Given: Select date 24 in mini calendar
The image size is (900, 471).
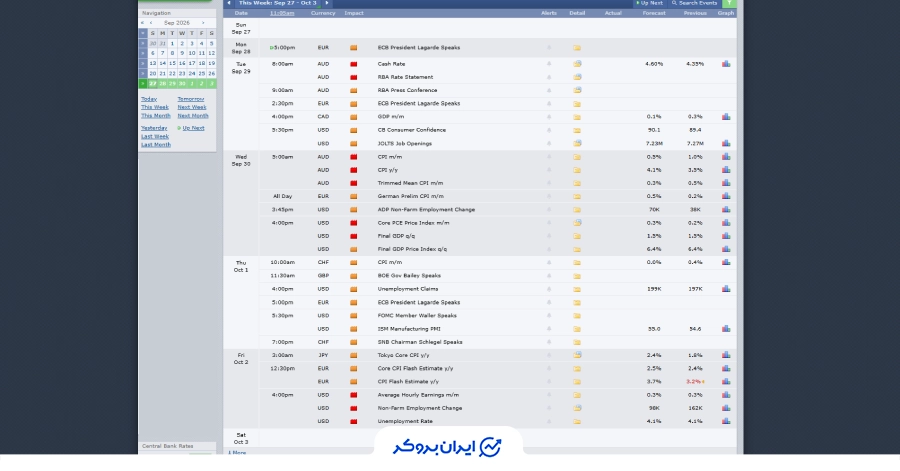Looking at the screenshot, I should [x=192, y=73].
